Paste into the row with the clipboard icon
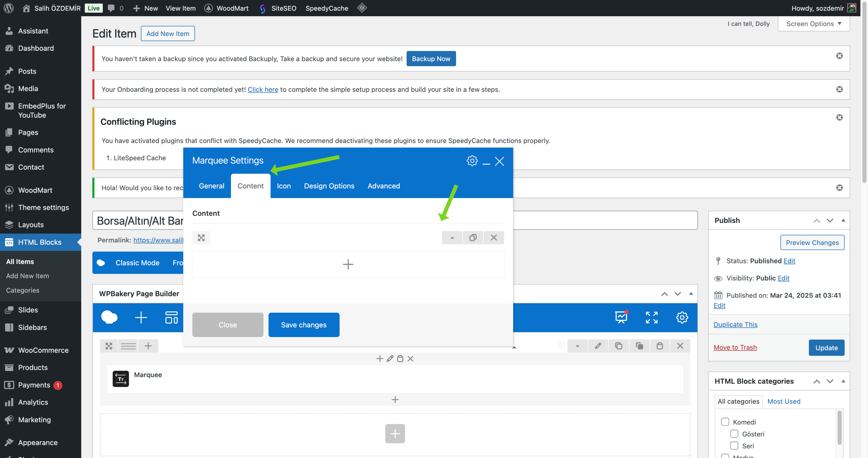868x458 pixels. point(660,346)
